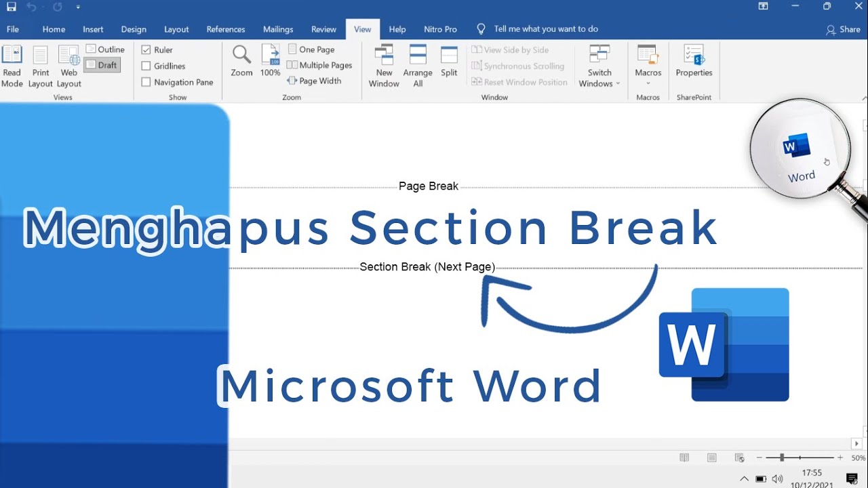Select Outline view
Screen dimensions: 868x488
[105, 49]
